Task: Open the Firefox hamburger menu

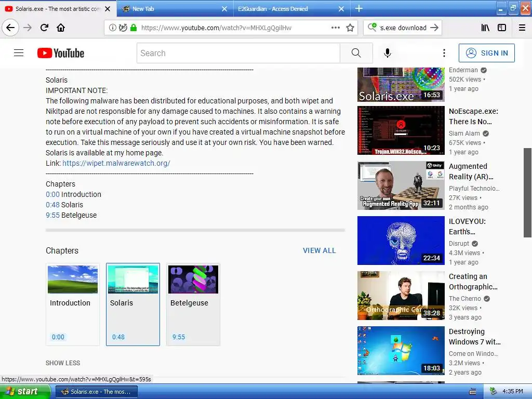Action: (x=522, y=28)
